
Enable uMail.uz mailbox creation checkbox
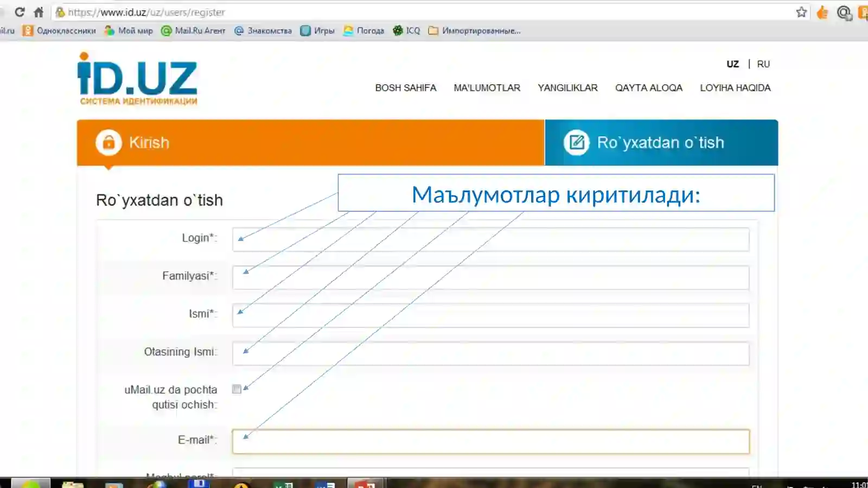tap(237, 389)
